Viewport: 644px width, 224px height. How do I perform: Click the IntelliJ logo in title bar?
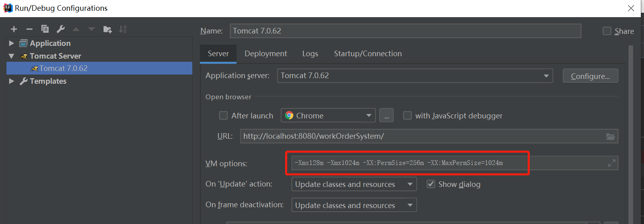pos(8,8)
